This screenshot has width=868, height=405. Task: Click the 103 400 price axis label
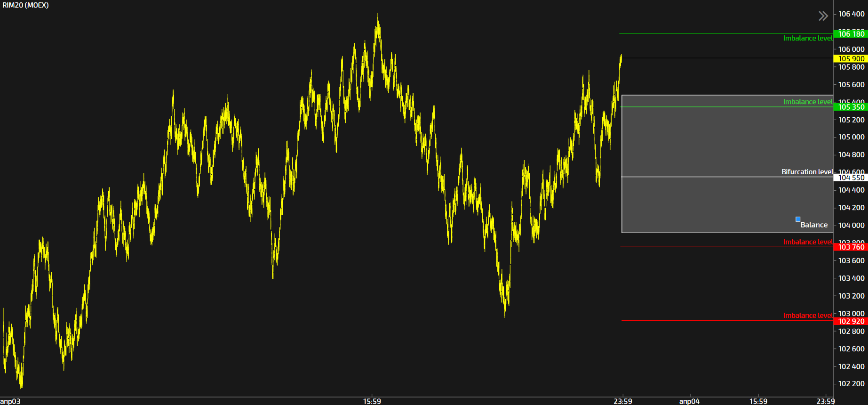coord(852,278)
